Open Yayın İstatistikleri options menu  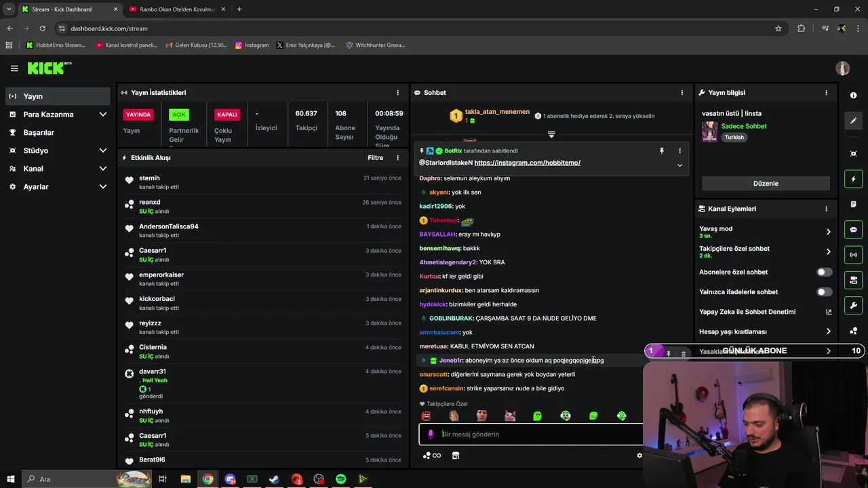[398, 93]
